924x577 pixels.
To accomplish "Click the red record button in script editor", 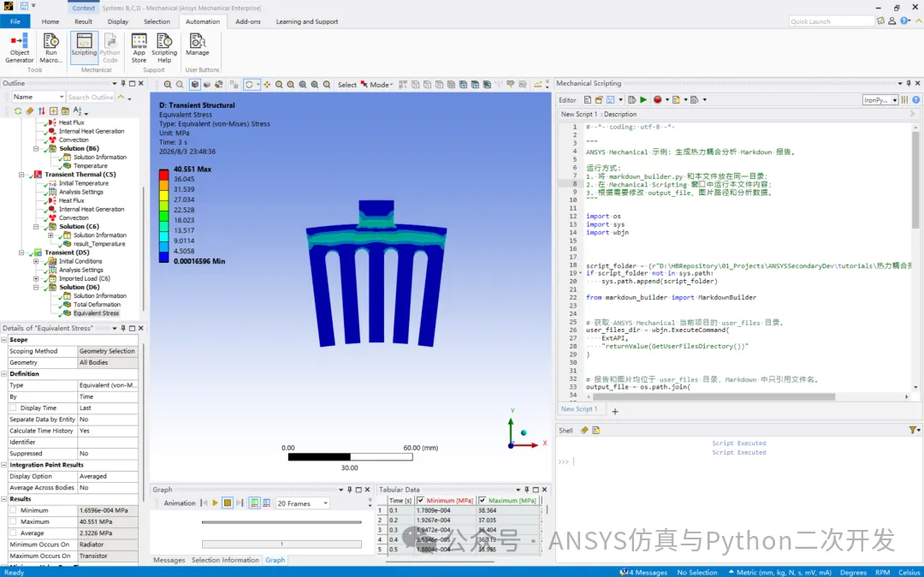I will coord(658,99).
